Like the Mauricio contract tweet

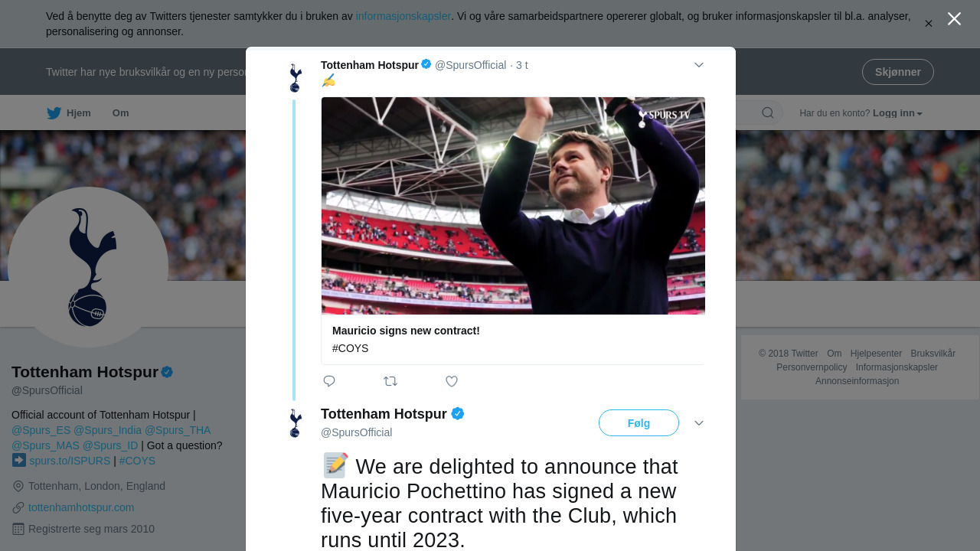coord(452,381)
